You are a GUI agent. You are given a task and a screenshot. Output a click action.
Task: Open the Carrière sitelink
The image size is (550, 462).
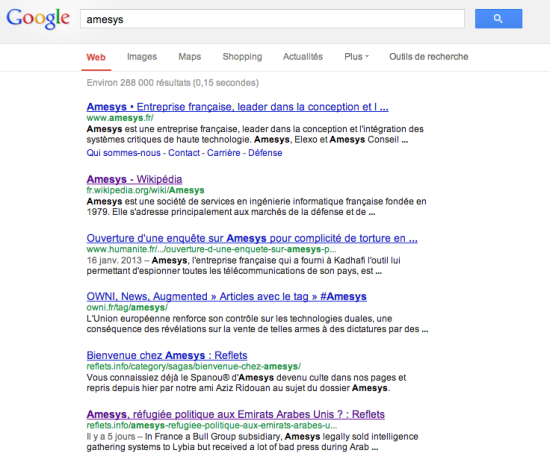pos(223,153)
